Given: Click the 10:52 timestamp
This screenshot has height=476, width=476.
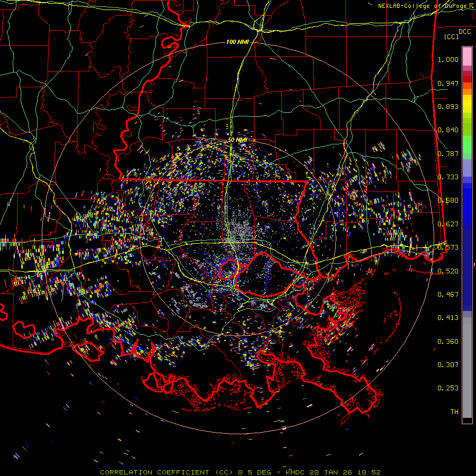Looking at the screenshot, I should [x=369, y=472].
